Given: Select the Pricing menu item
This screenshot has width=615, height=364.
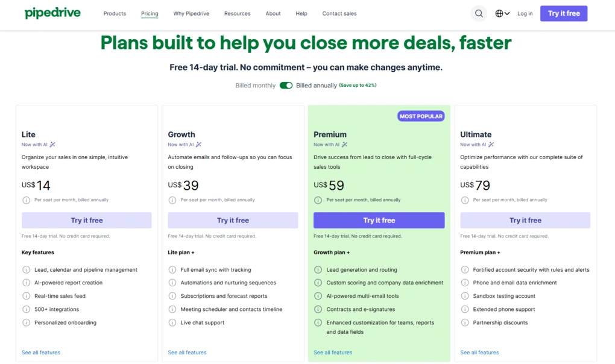Looking at the screenshot, I should coord(150,13).
